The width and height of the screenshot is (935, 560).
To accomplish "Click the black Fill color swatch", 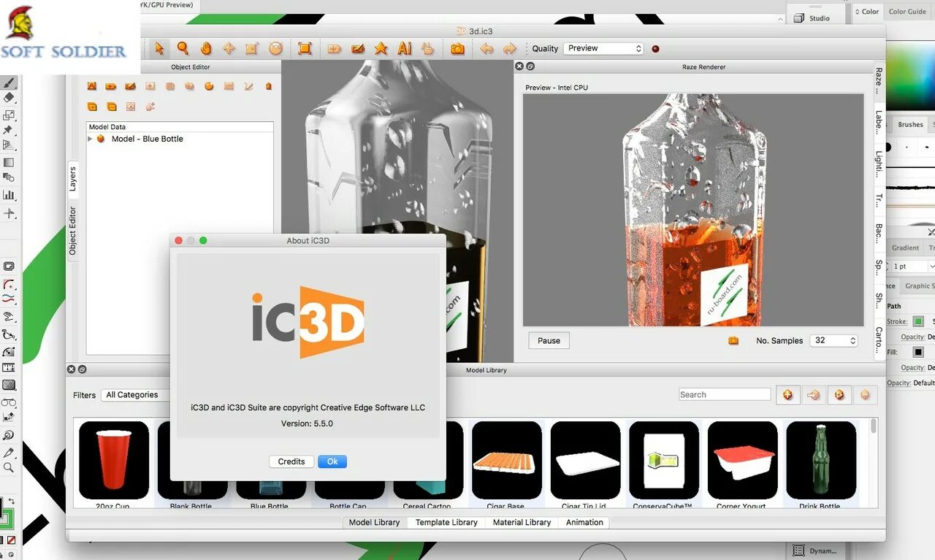I will click(918, 352).
